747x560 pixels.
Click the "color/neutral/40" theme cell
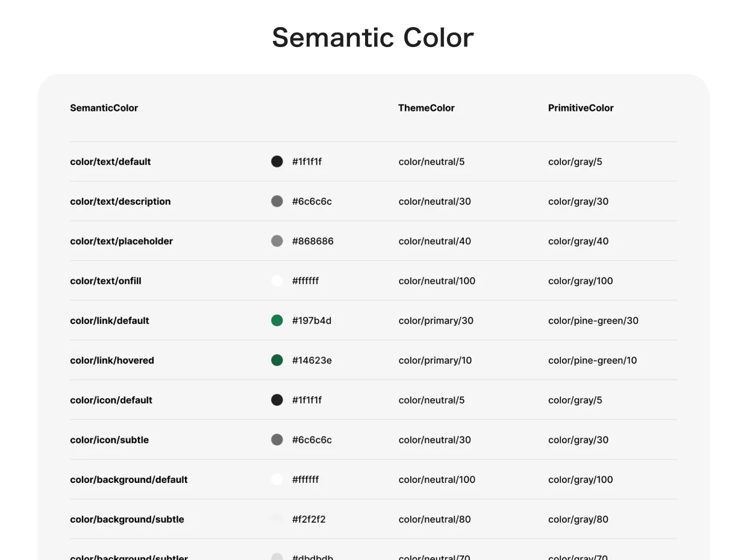coord(435,241)
